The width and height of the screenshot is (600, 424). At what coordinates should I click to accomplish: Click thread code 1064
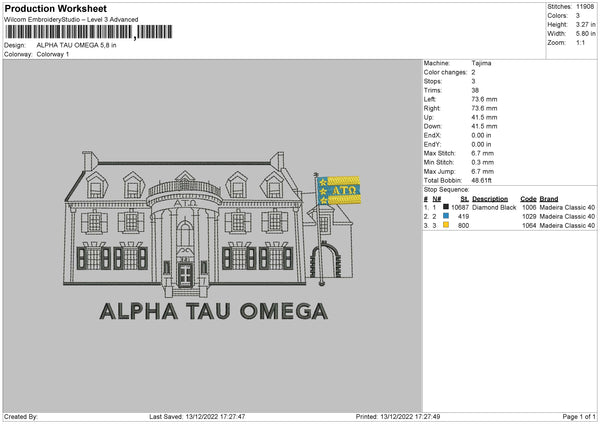click(x=529, y=226)
